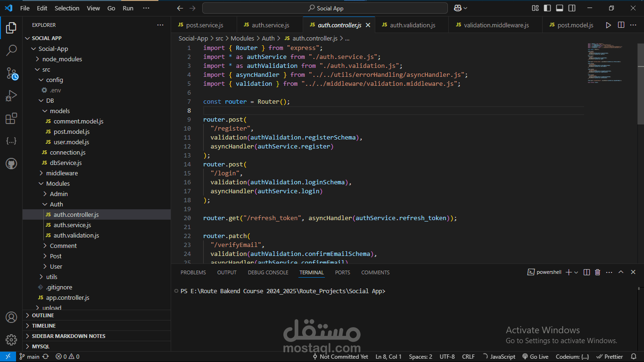The width and height of the screenshot is (644, 362).
Task: Open the Codeium braces icon in activity bar
Action: pyautogui.click(x=11, y=141)
